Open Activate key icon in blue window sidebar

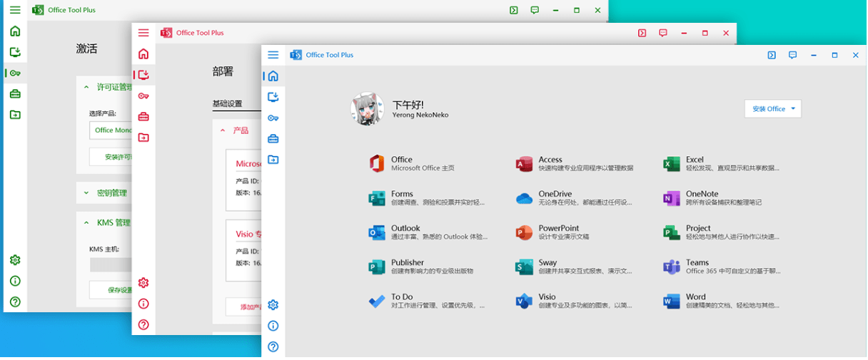(273, 118)
